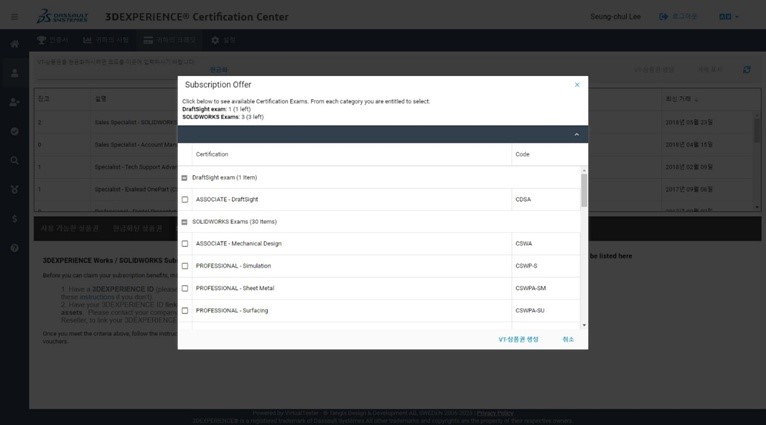Check PROFESSIONAL - Surfacing checkbox
This screenshot has width=766, height=425.
(185, 310)
